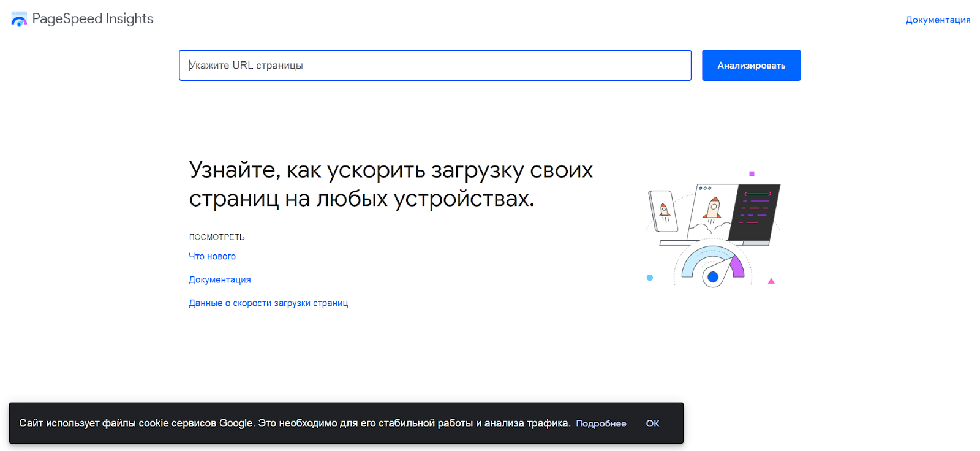Click the PageSpeed Insights title text
Screen dimensions: 980x451
pyautogui.click(x=92, y=19)
